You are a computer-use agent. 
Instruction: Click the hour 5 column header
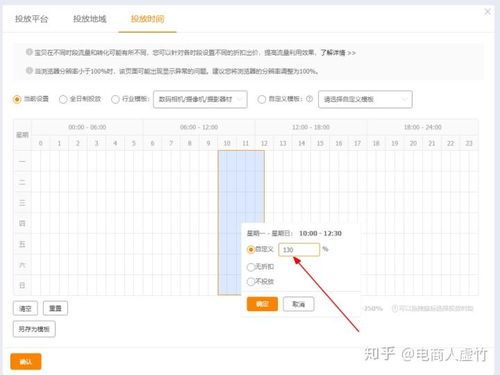click(134, 143)
